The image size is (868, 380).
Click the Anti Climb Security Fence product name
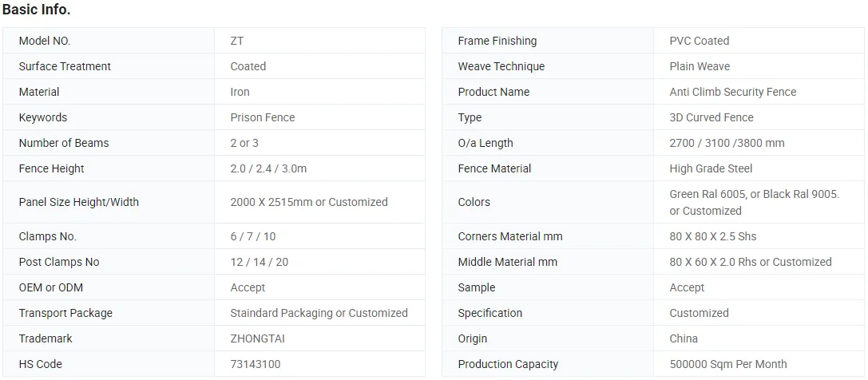pos(732,92)
